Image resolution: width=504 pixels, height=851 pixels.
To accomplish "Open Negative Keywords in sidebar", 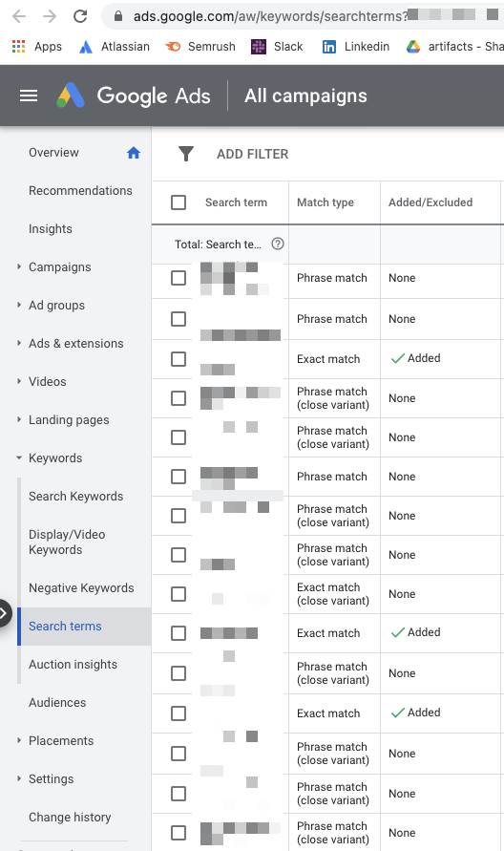I will (81, 587).
